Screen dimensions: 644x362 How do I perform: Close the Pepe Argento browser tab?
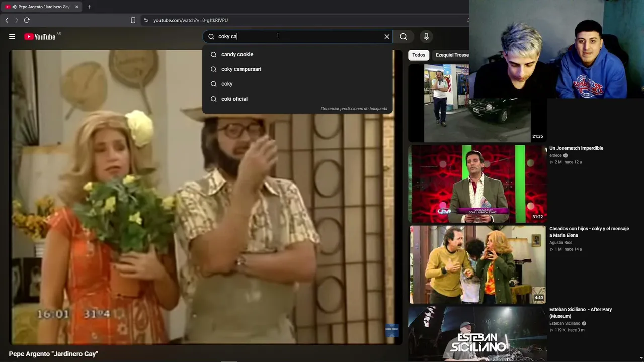coord(77,7)
